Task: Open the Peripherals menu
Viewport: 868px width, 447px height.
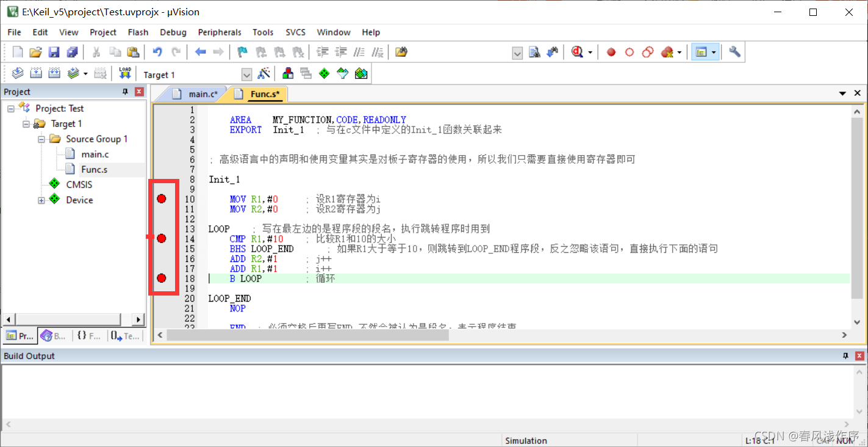Action: 220,32
